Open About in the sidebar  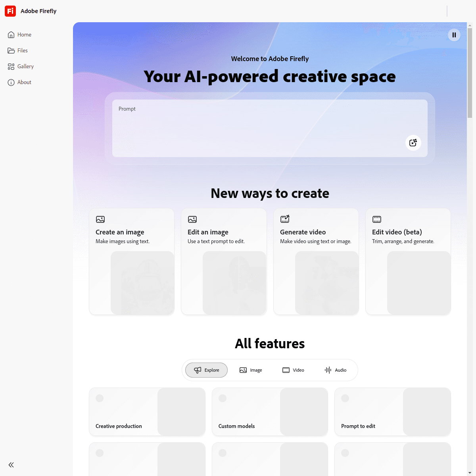(x=20, y=82)
